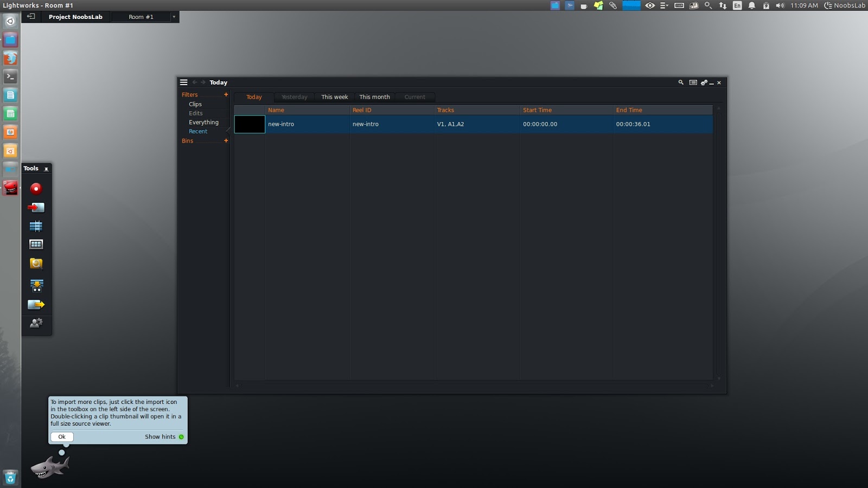Sort by the Start Time column header
Viewport: 868px width, 488px height.
pos(567,110)
